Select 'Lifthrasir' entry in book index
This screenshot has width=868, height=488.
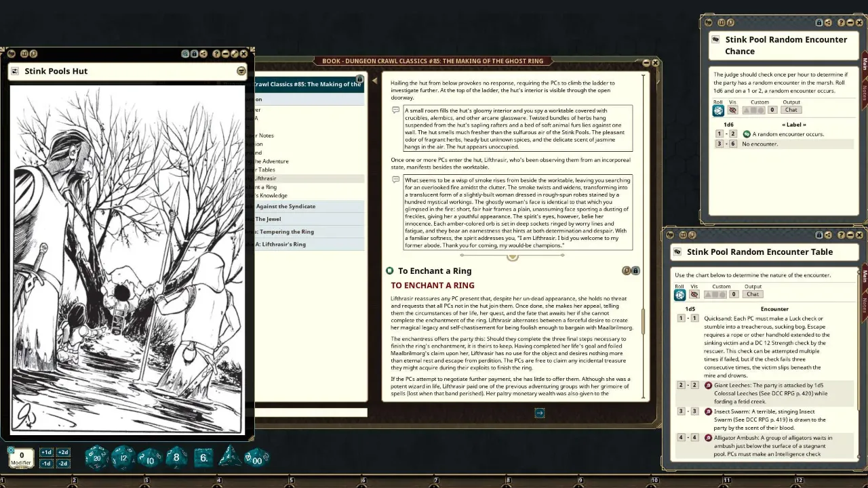pyautogui.click(x=309, y=178)
